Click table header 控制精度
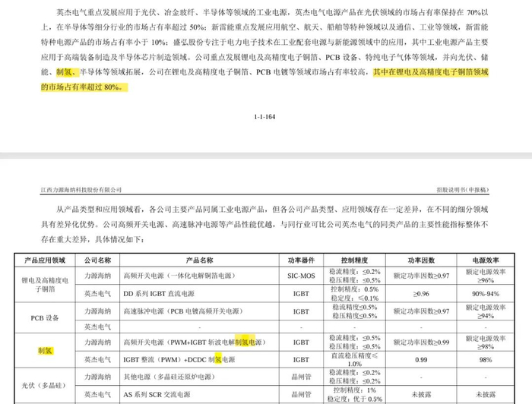Image resolution: width=532 pixels, height=404 pixels. click(355, 260)
